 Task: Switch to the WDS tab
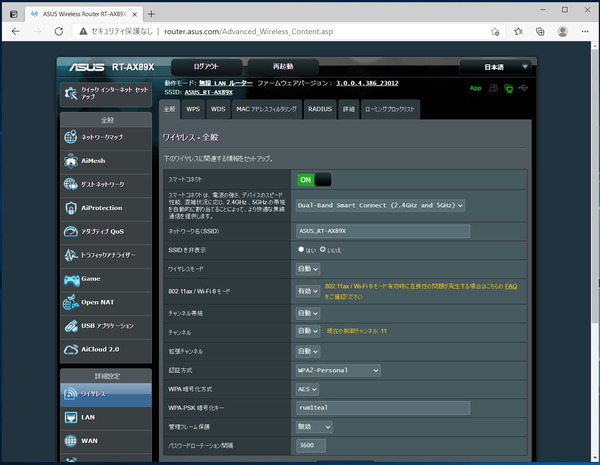pyautogui.click(x=218, y=109)
